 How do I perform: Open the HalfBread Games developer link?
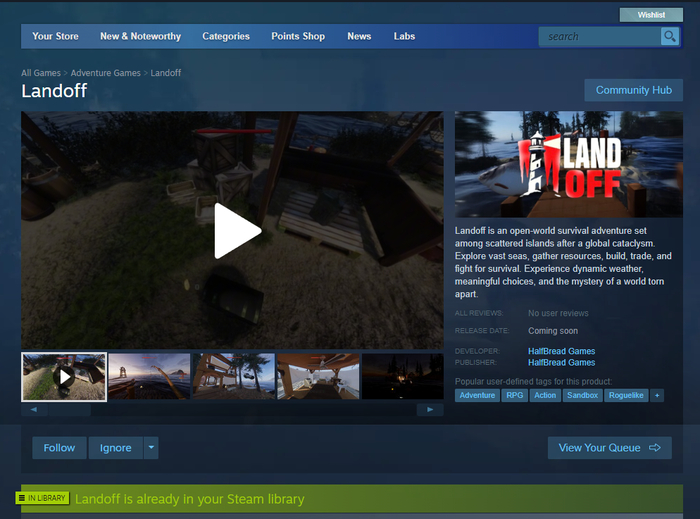point(562,351)
